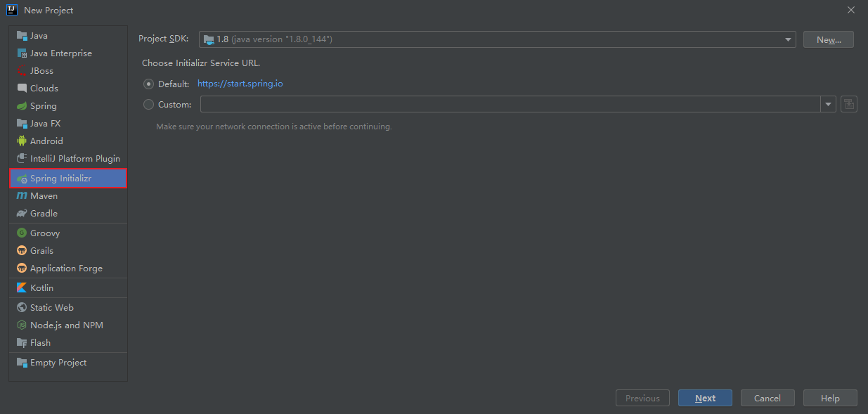Select the Node.js and NPM icon
This screenshot has height=414, width=868.
[22, 325]
